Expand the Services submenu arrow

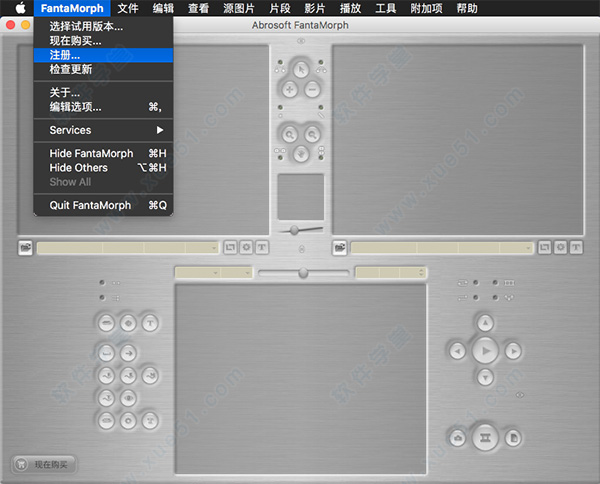pyautogui.click(x=160, y=130)
